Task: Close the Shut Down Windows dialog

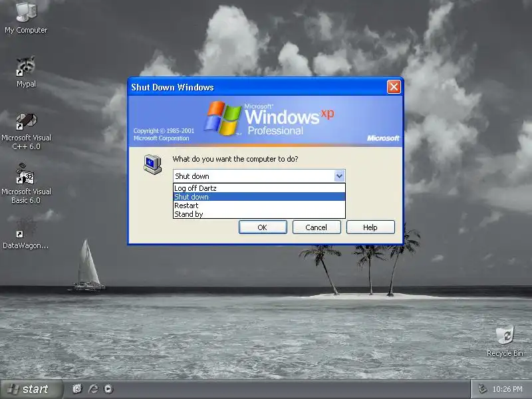Action: [394, 87]
